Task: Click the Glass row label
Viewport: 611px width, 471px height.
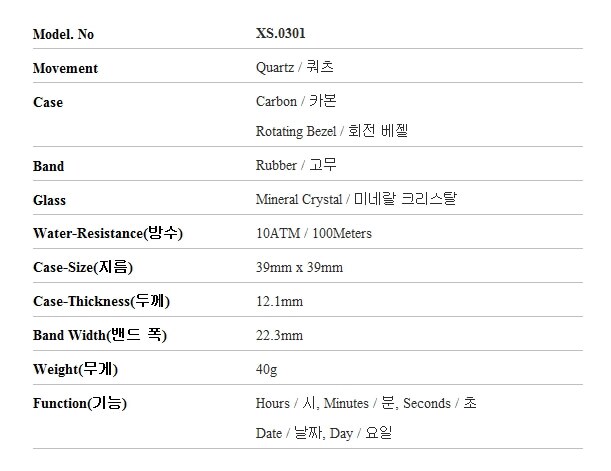Action: coord(49,200)
